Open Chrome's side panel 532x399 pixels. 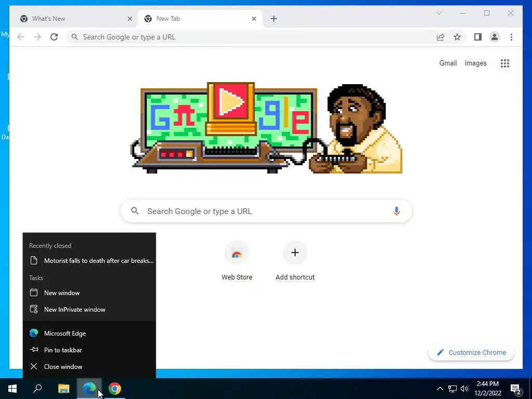478,37
